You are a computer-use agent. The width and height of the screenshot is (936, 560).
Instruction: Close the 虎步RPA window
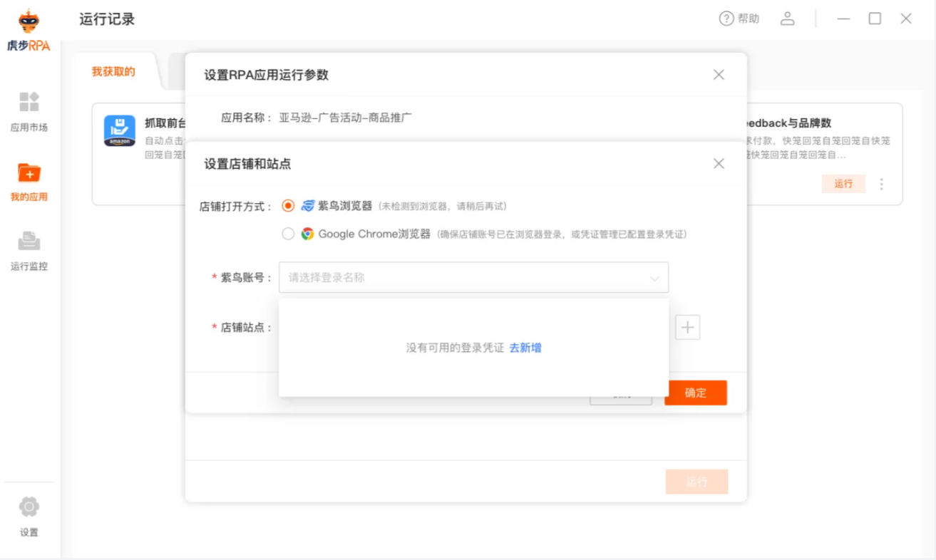pos(906,19)
